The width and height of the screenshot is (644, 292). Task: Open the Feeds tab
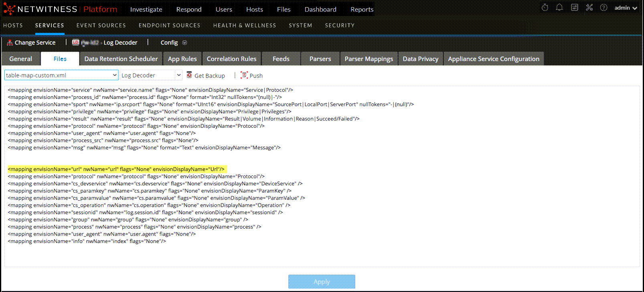281,59
